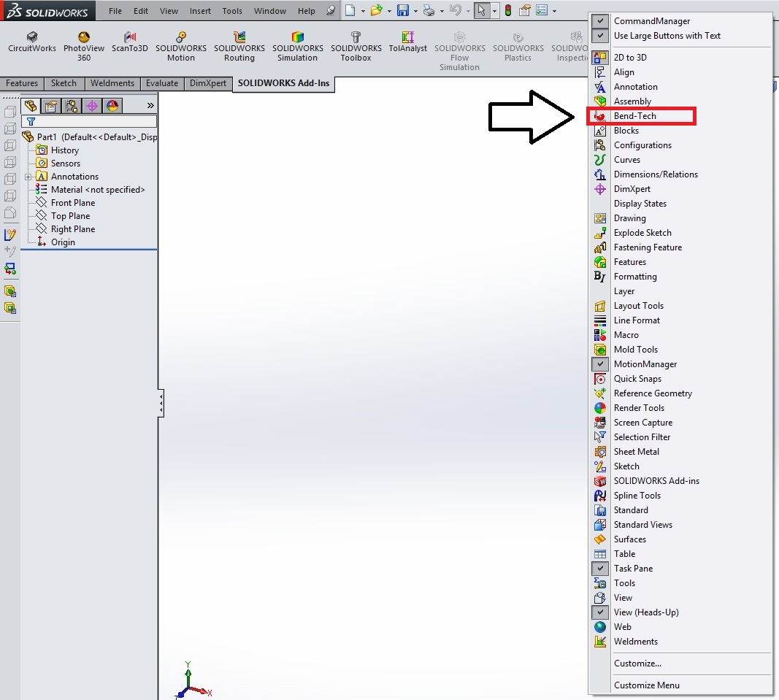Open the DisplayManager tab icon
The height and width of the screenshot is (700, 779).
(x=112, y=106)
